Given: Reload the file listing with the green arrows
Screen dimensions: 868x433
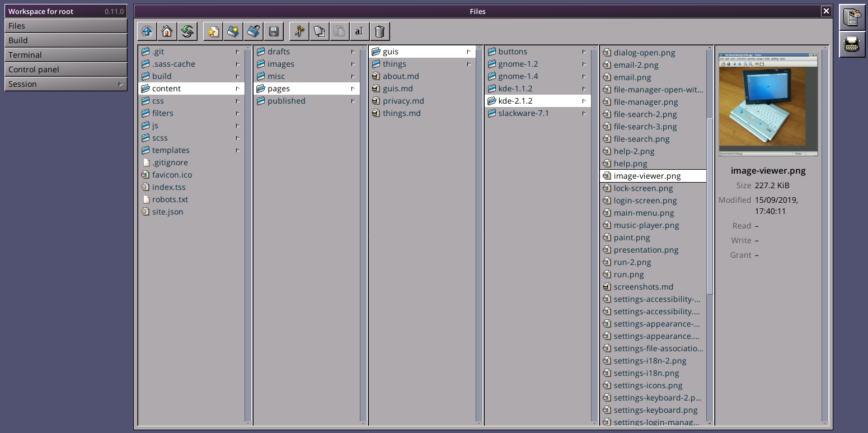Looking at the screenshot, I should click(x=187, y=31).
